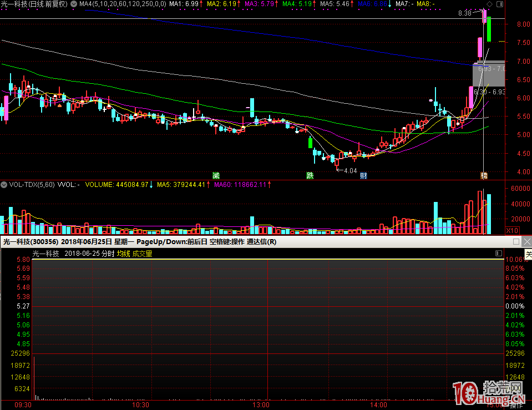This screenshot has height=410, width=532.
Task: Click the first diamond icon at chart top right
Action: click(489, 4)
